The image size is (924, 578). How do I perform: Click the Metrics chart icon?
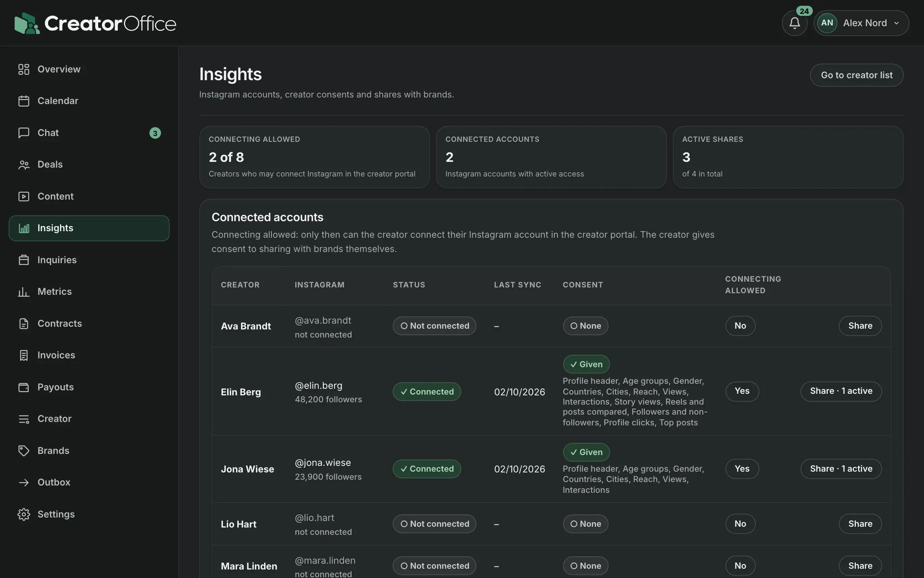tap(24, 292)
